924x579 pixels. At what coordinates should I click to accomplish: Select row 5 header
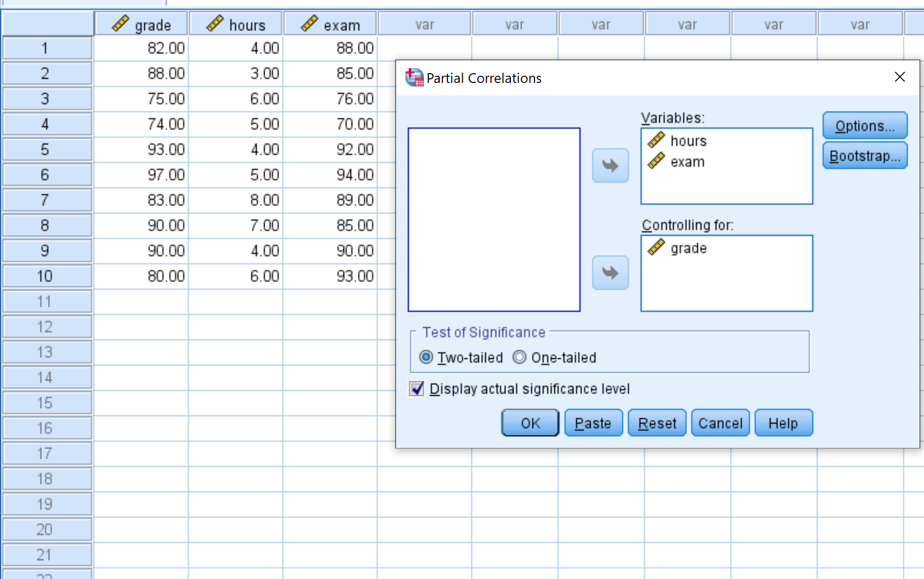pos(47,149)
